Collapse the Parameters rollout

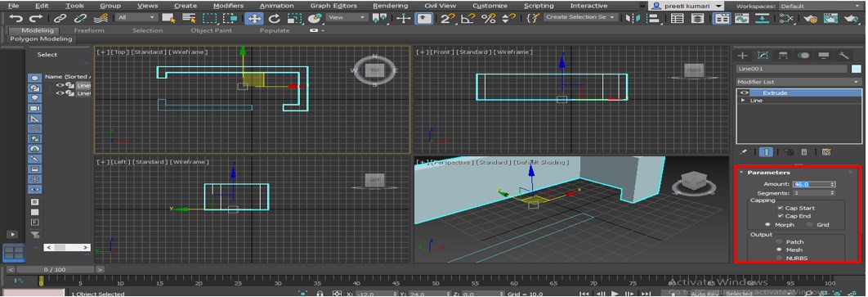(x=742, y=173)
